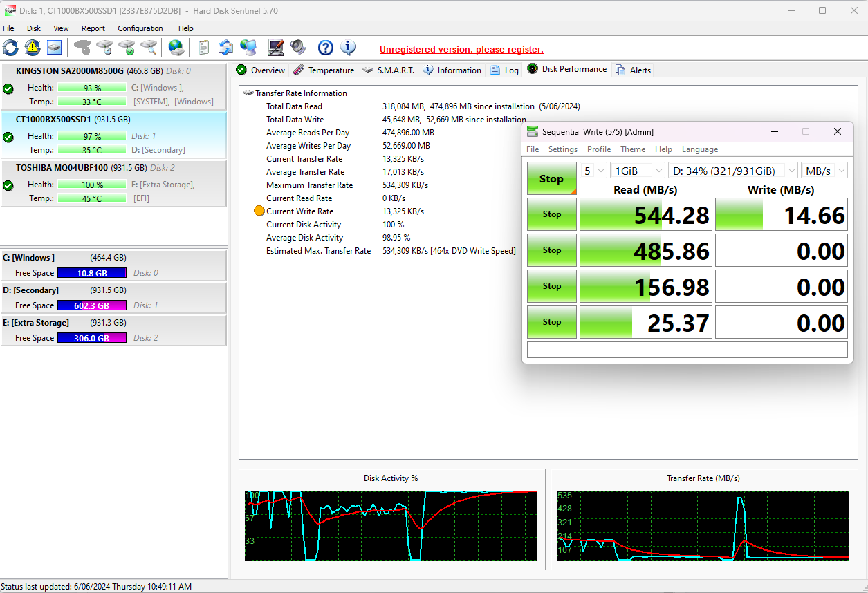
Task: Click the Refresh disk status toolbar icon
Action: tap(10, 48)
